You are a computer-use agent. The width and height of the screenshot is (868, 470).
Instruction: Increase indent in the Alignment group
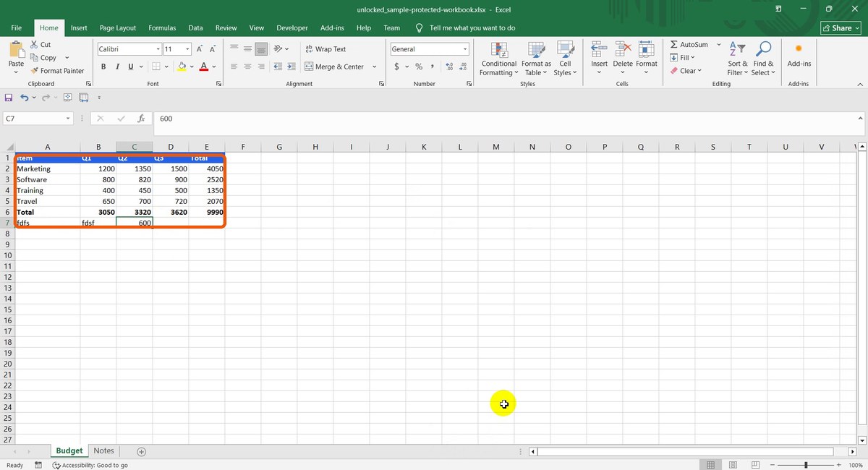pyautogui.click(x=291, y=67)
